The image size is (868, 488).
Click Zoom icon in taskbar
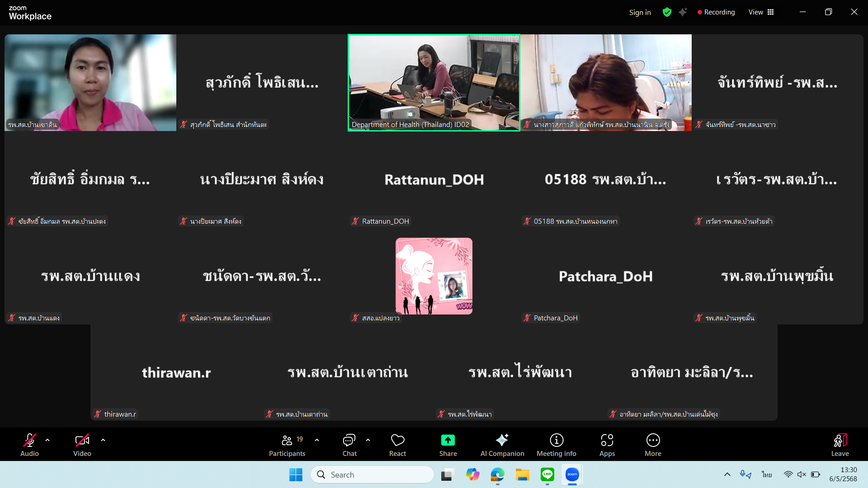pyautogui.click(x=572, y=474)
